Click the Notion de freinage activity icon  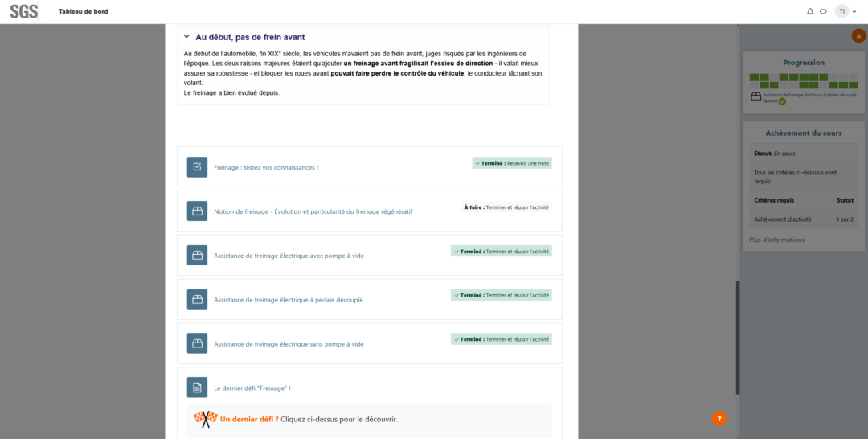197,211
